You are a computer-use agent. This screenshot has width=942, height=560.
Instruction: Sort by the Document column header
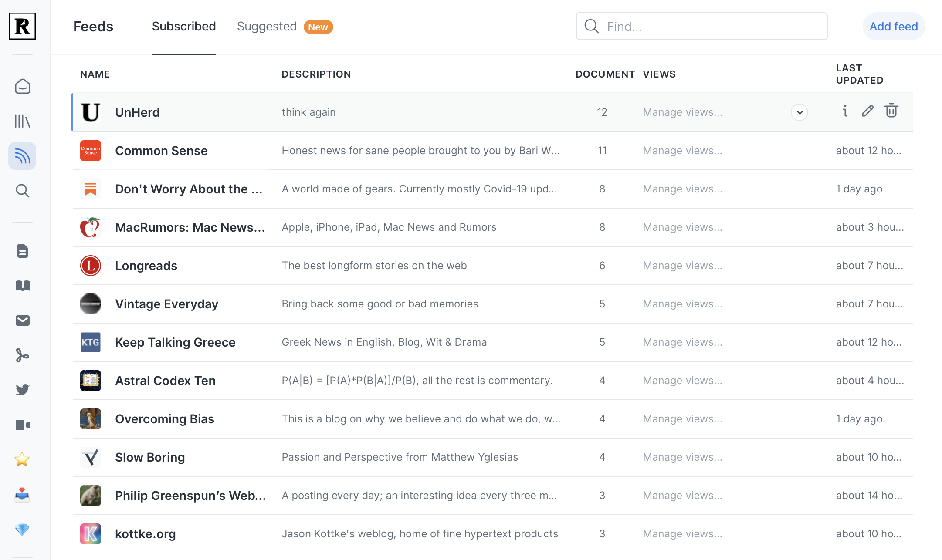605,74
